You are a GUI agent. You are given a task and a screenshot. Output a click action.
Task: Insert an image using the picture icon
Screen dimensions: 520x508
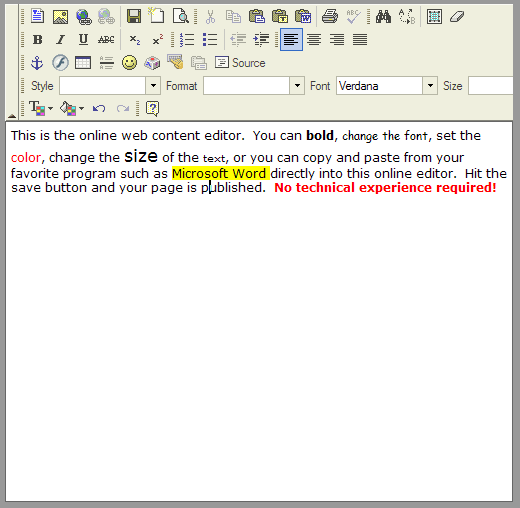click(60, 16)
